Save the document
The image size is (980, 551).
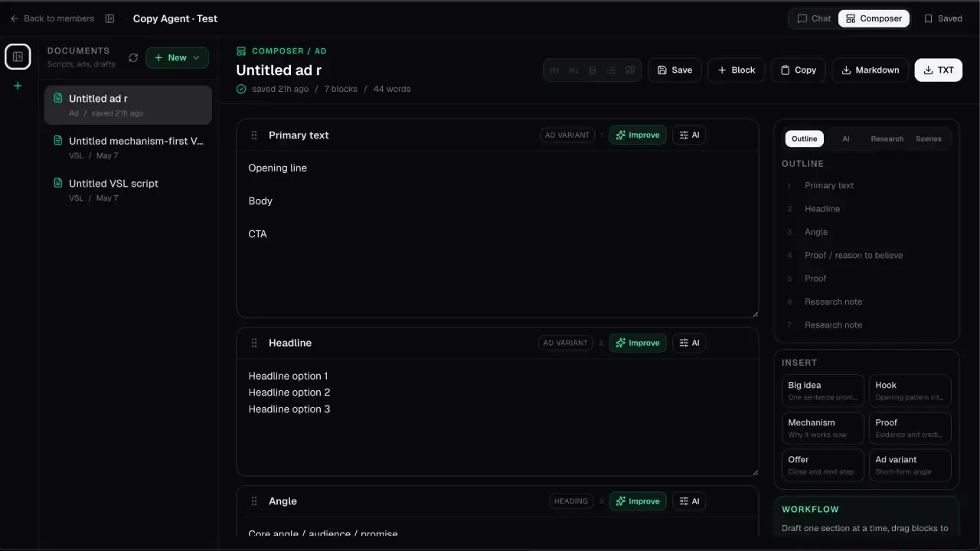click(x=675, y=70)
